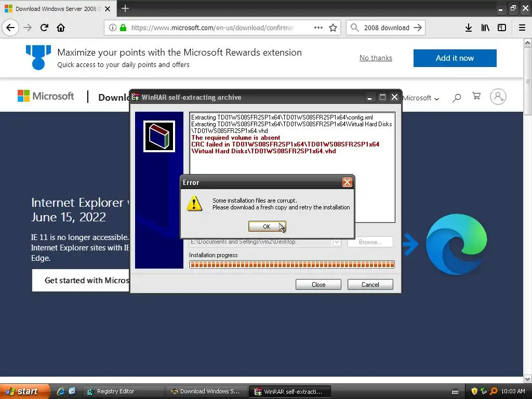Reload the current page
532x399 pixels.
(44, 28)
